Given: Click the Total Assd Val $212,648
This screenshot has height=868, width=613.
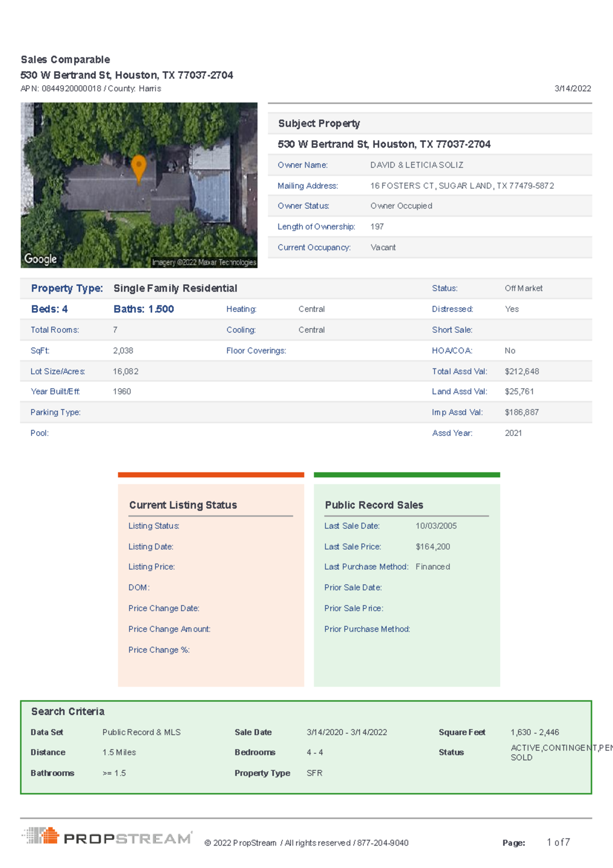Looking at the screenshot, I should pos(522,372).
